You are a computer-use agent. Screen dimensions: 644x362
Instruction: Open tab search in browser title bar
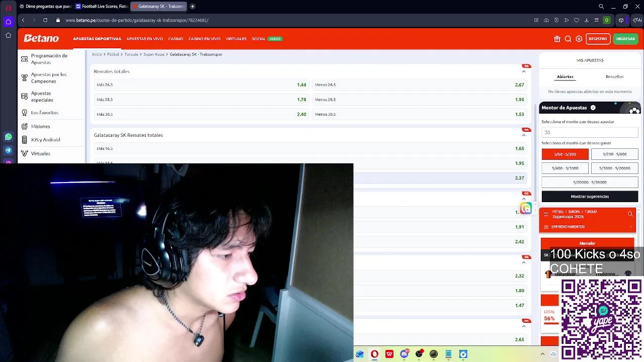601,7
